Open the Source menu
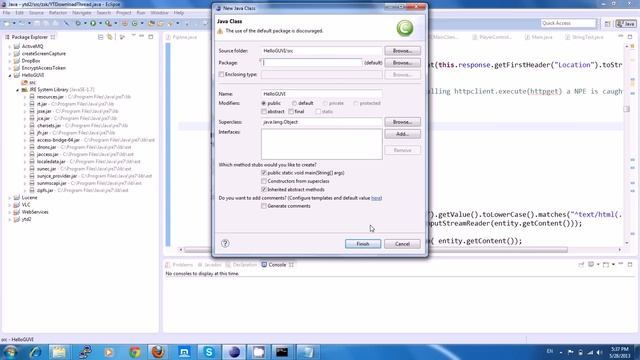The width and height of the screenshot is (640, 360). [x=36, y=13]
